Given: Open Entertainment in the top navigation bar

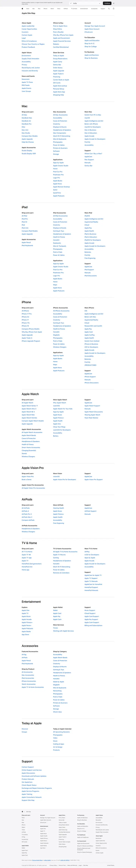Looking at the screenshot, I should (x=84, y=9).
